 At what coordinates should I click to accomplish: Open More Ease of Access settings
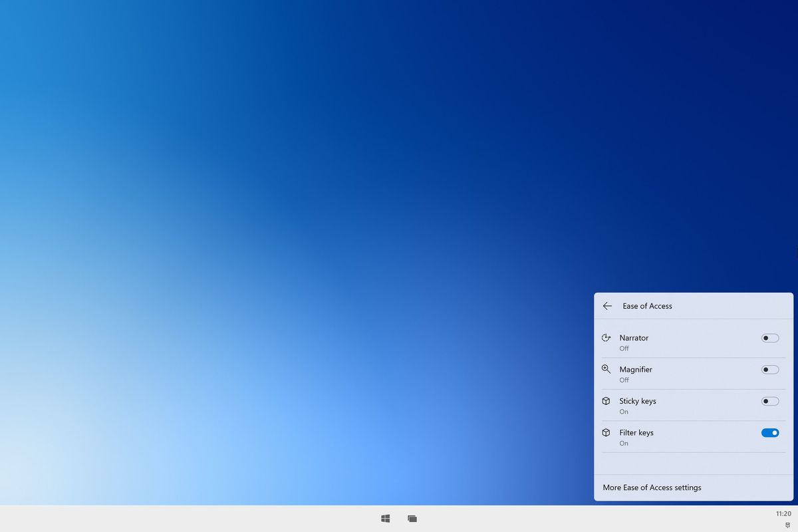coord(652,487)
